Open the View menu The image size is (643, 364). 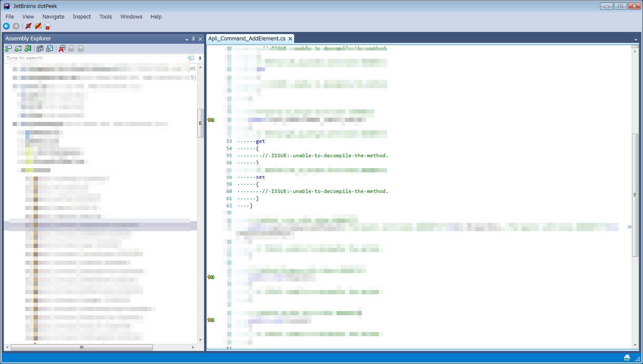[x=28, y=16]
